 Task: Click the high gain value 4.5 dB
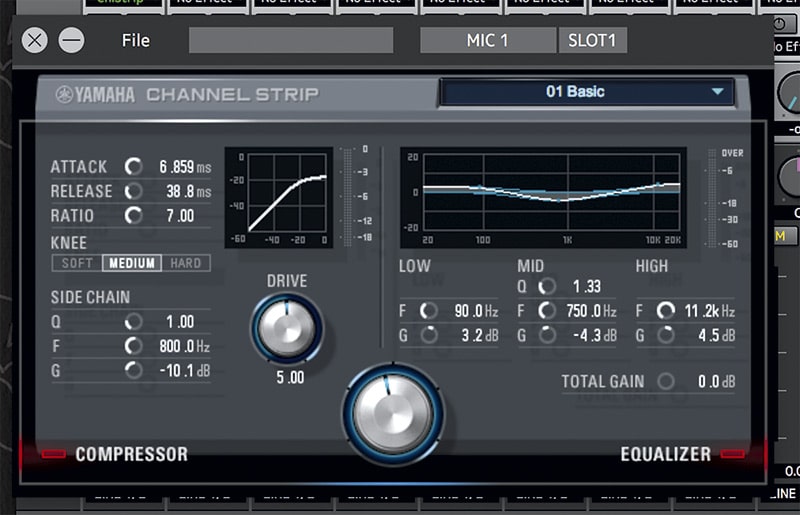coord(716,335)
